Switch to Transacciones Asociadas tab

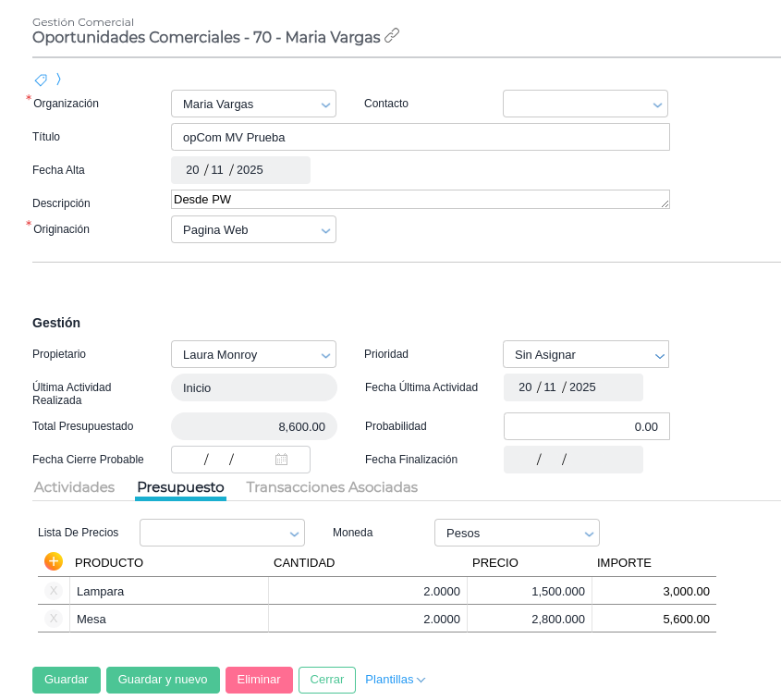pyautogui.click(x=331, y=487)
